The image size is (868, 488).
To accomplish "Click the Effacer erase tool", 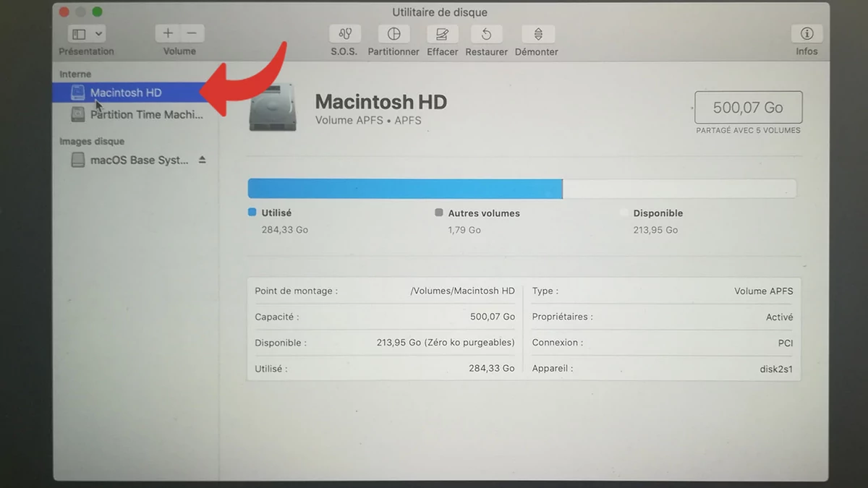I will pyautogui.click(x=442, y=34).
